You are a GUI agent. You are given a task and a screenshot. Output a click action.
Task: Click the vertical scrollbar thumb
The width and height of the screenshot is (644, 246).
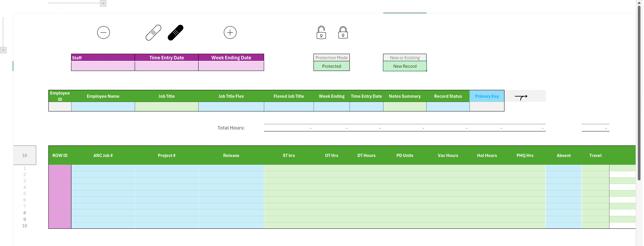(x=639, y=93)
